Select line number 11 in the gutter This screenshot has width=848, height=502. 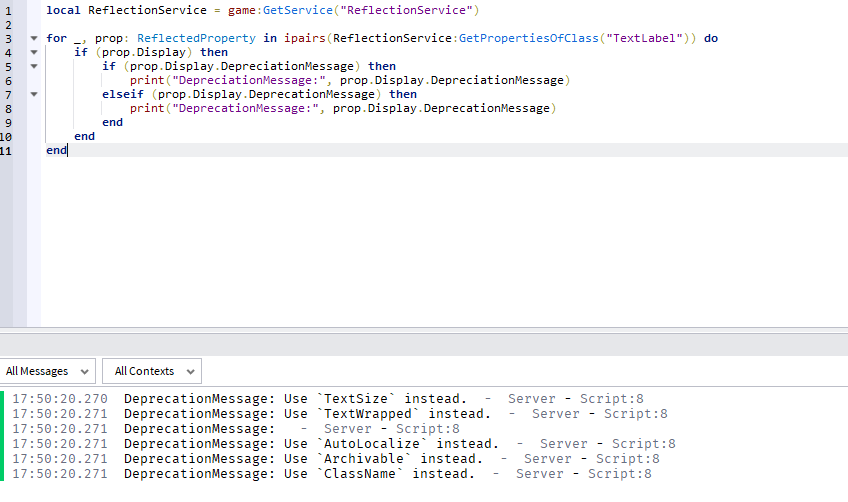(x=6, y=151)
